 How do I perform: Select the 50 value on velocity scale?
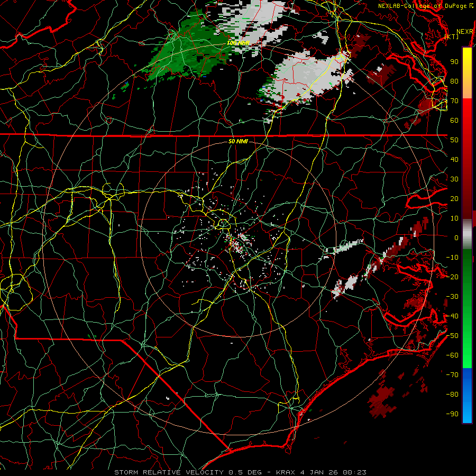click(454, 140)
